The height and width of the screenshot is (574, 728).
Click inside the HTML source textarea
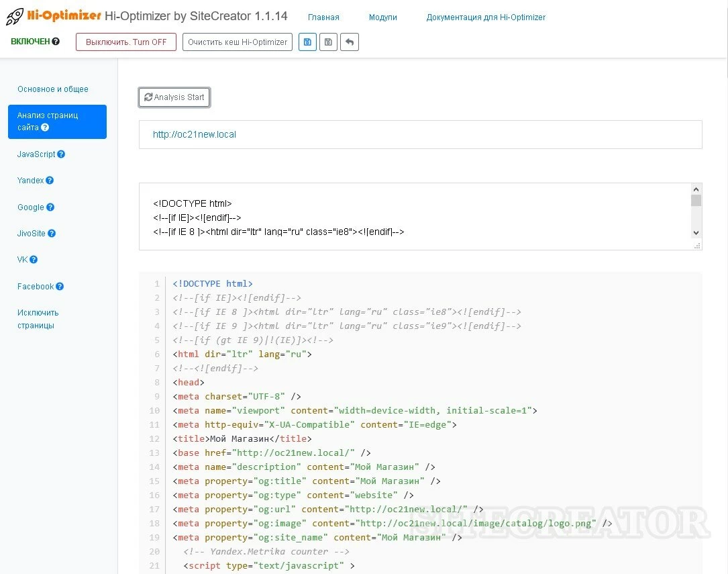tap(415, 216)
